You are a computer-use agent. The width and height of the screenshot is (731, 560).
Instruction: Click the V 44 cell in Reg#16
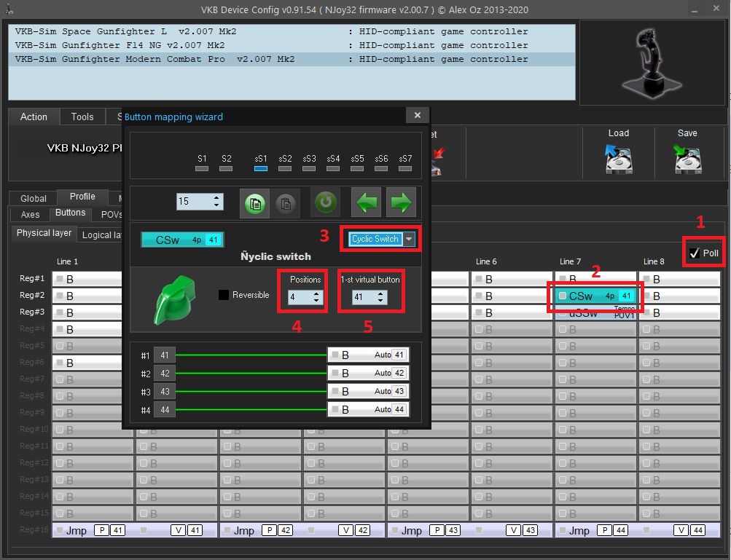point(680,530)
